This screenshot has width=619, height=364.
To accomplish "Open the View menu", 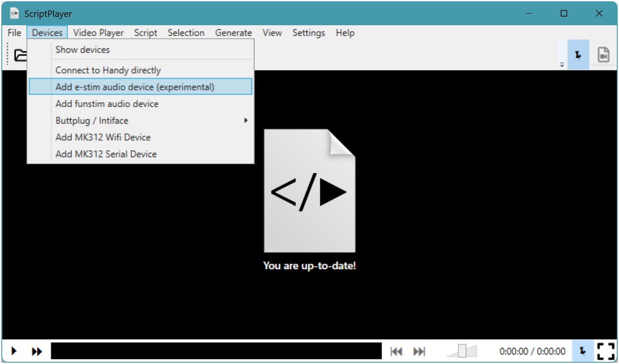I will pos(272,33).
